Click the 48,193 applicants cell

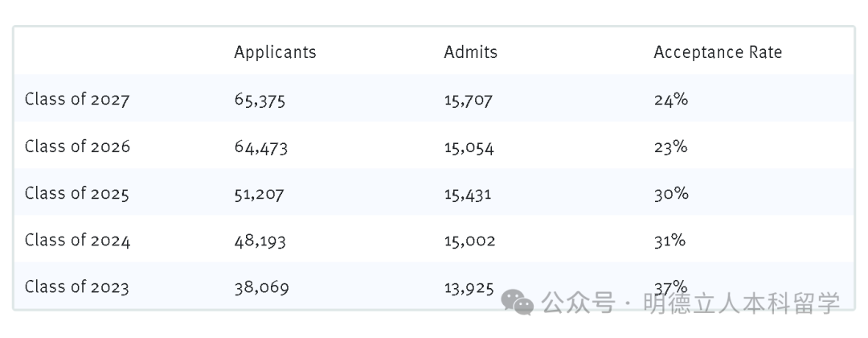(260, 241)
